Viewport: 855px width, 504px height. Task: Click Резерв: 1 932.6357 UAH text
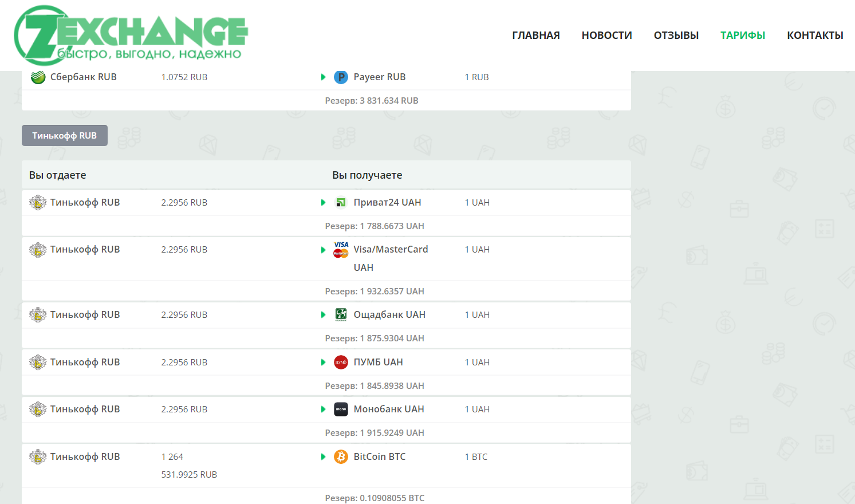[375, 292]
